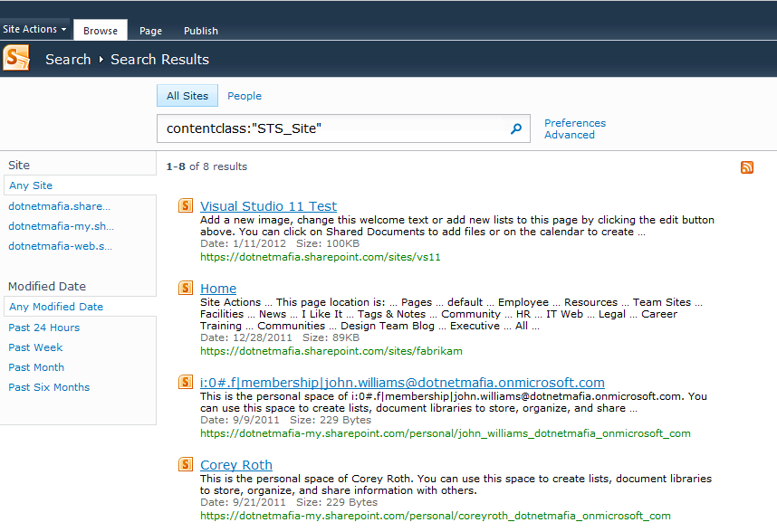
Task: Click the john_williams personal site URL
Action: pos(445,433)
